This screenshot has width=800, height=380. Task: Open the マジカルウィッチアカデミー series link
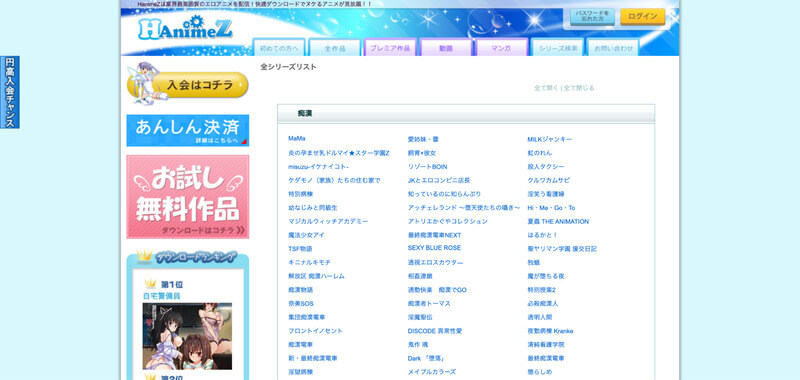[328, 221]
